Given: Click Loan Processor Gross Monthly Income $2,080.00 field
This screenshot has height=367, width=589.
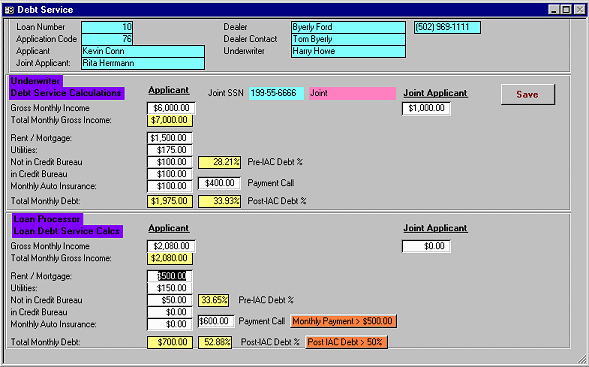Looking at the screenshot, I should pos(171,246).
